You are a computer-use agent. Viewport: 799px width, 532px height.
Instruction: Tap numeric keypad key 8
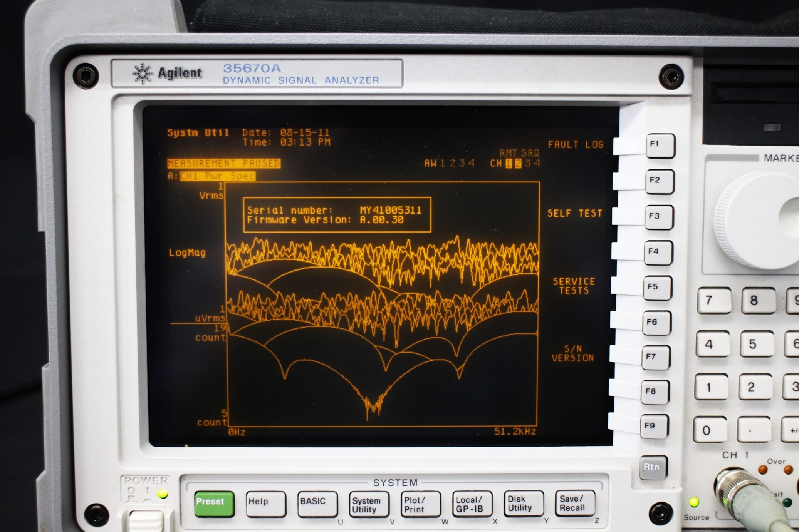[x=759, y=301]
